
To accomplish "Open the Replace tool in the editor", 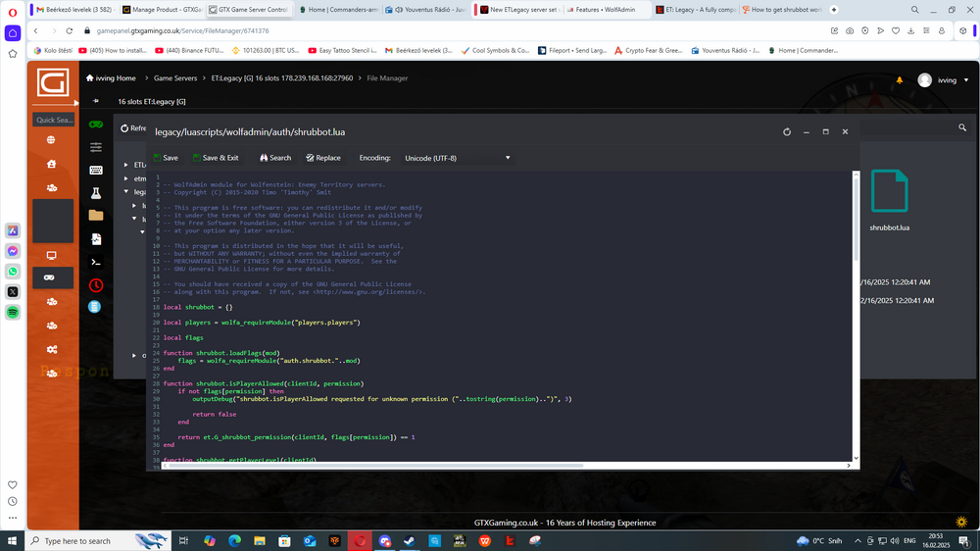I will (323, 158).
